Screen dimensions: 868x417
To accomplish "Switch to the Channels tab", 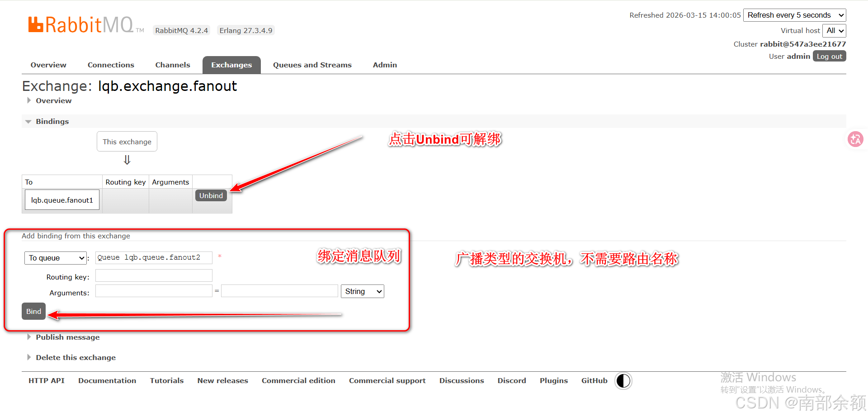I will coord(173,65).
